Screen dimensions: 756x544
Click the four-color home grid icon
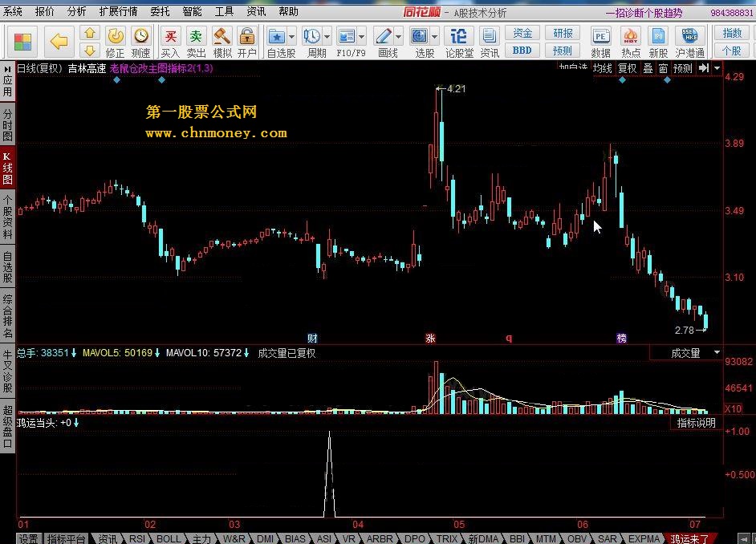[22, 42]
